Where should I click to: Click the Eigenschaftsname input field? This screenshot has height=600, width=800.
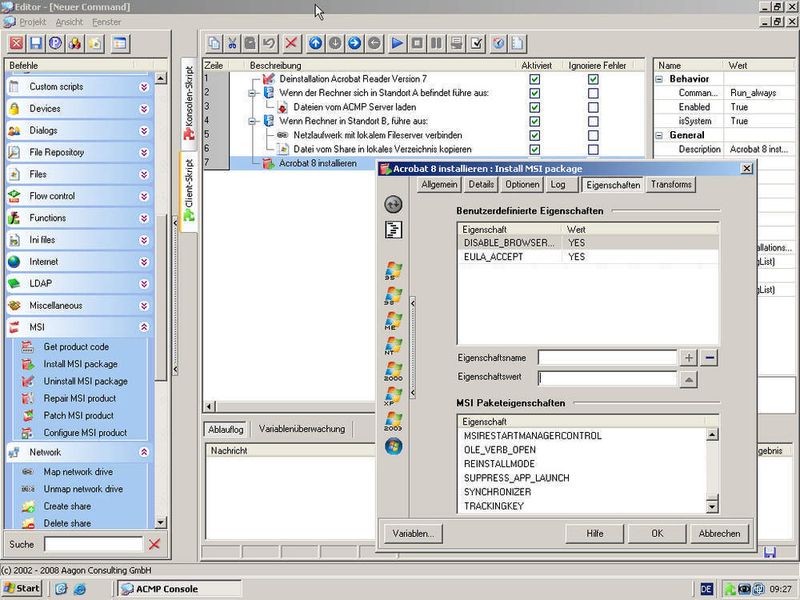(607, 358)
